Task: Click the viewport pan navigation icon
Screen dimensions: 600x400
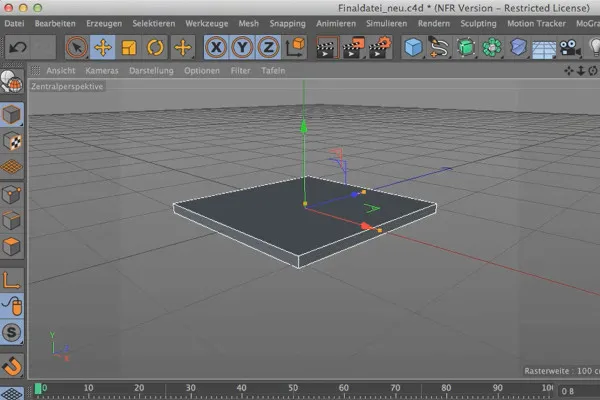Action: point(569,70)
